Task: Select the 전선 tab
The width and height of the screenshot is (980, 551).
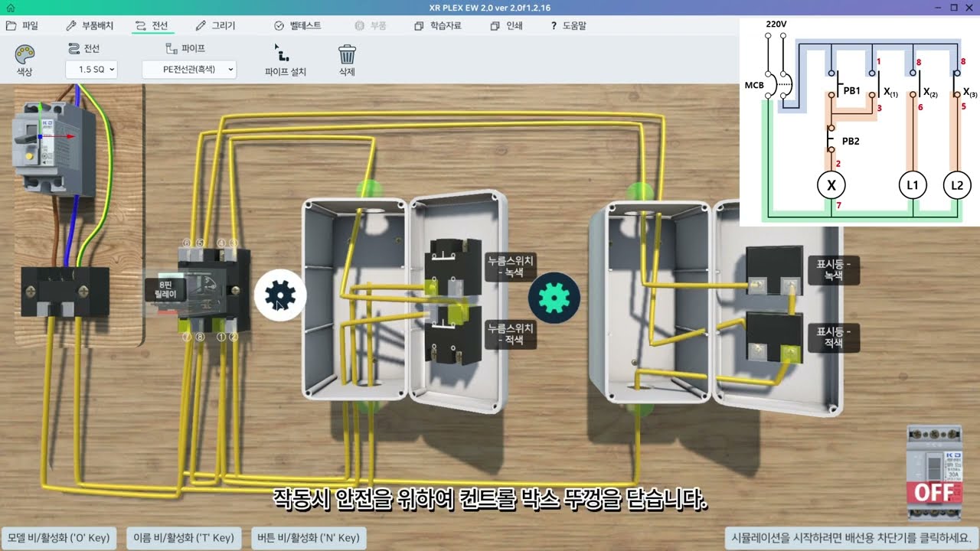Action: [152, 25]
